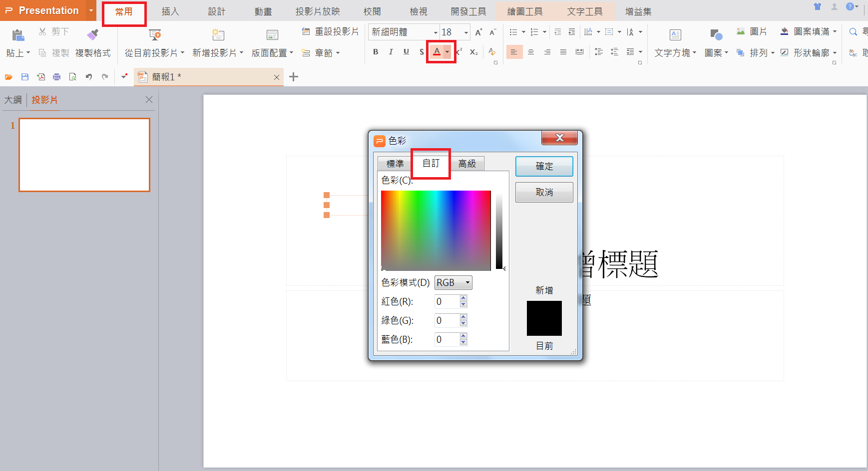The width and height of the screenshot is (868, 471).
Task: Align text to the right
Action: [547, 52]
